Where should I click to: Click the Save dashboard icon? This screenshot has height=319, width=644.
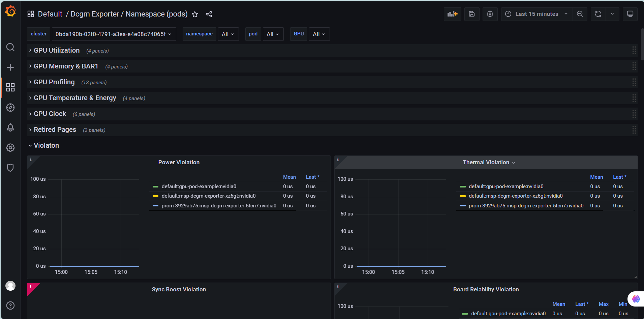pyautogui.click(x=472, y=14)
